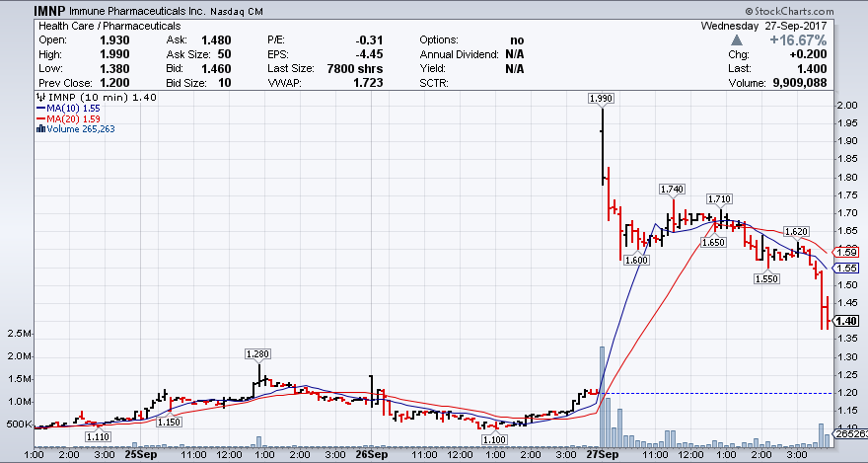Click the blue dashed previous close line

720,394
